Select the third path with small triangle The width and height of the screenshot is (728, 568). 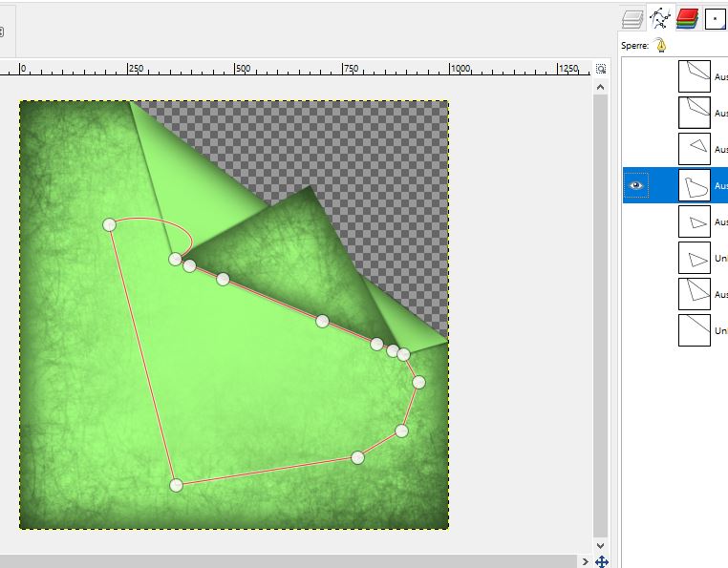pos(695,149)
